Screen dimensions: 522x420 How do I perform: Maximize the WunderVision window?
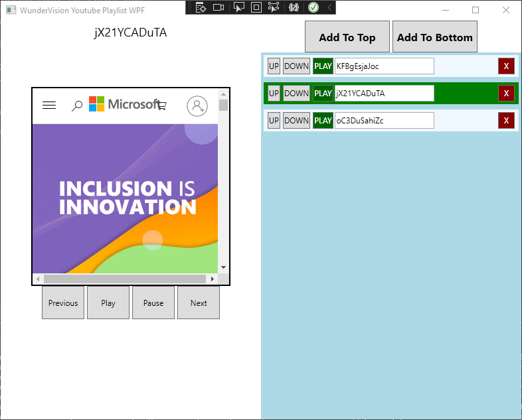[476, 10]
